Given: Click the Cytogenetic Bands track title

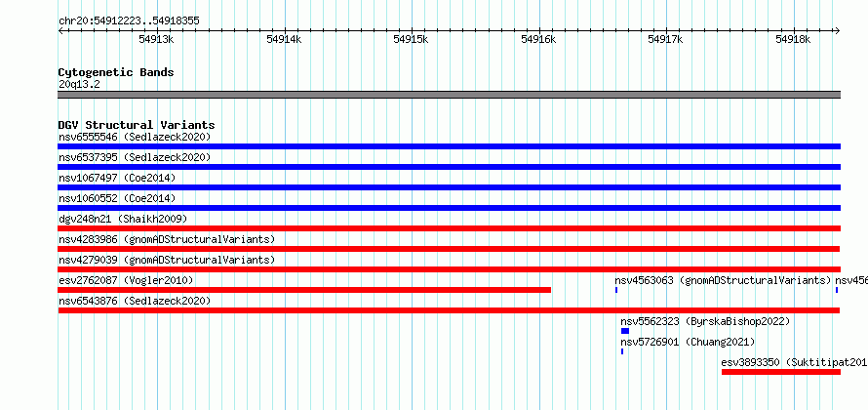Looking at the screenshot, I should 116,72.
